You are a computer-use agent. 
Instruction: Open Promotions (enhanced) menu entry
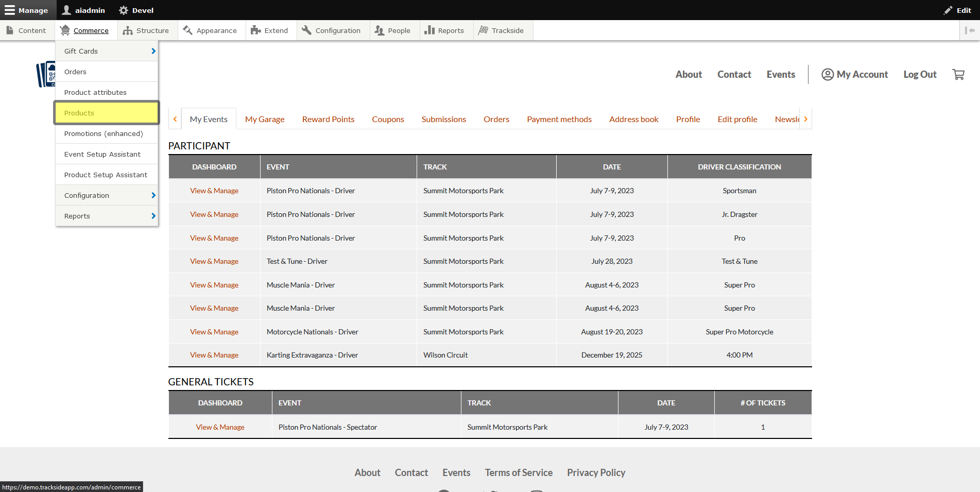(x=107, y=133)
